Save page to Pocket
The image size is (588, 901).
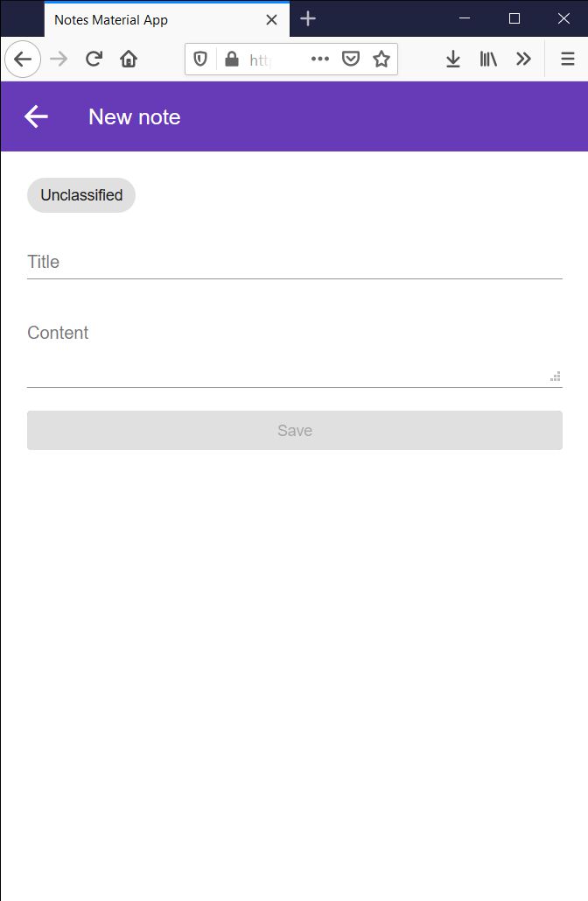point(350,60)
